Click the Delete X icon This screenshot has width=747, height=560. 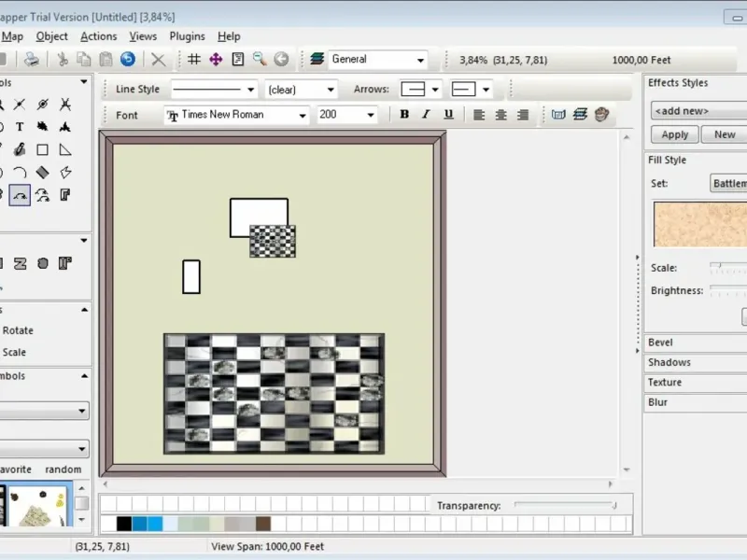[x=158, y=60]
